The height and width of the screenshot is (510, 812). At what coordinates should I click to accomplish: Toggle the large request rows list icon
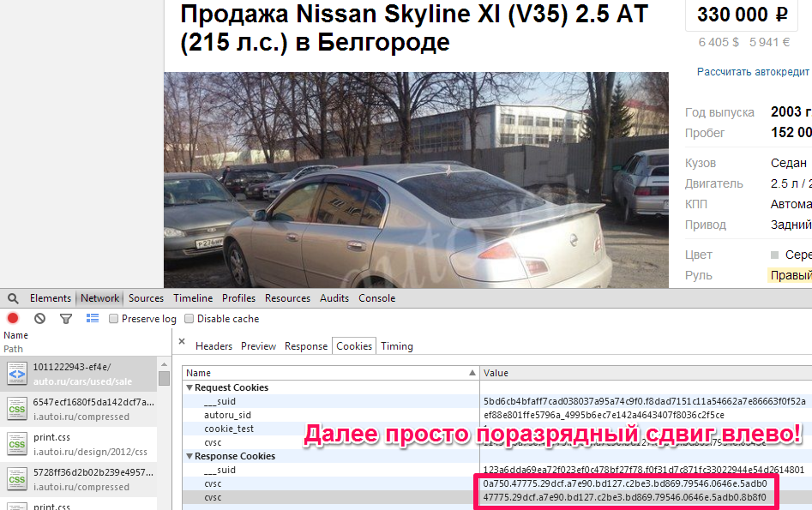click(x=93, y=318)
